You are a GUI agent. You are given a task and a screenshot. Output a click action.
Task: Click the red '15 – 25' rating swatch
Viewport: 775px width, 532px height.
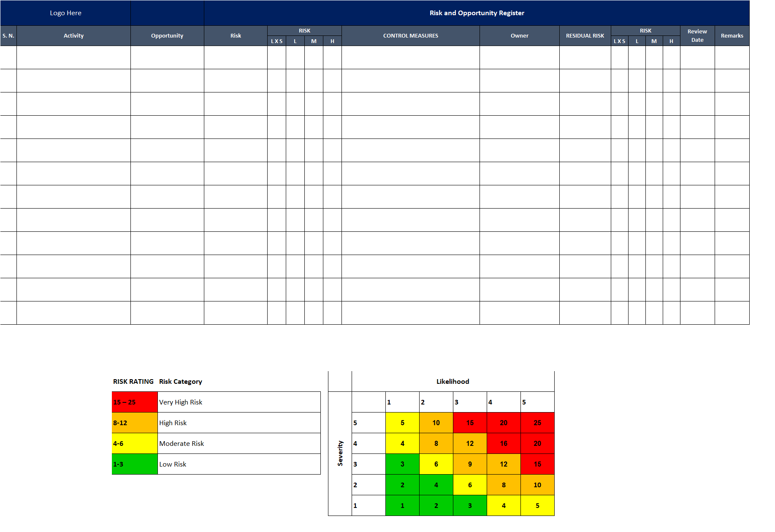[135, 402]
